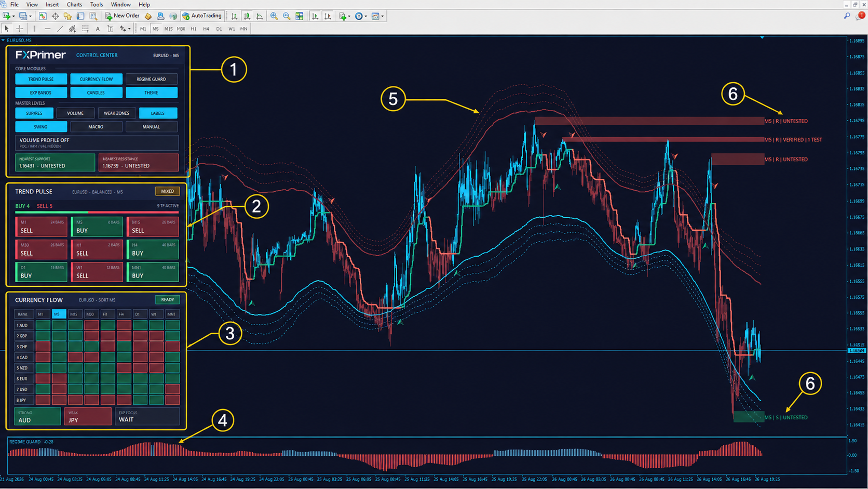Open the Navigator window star-folder icon
The height and width of the screenshot is (489, 868).
click(67, 16)
